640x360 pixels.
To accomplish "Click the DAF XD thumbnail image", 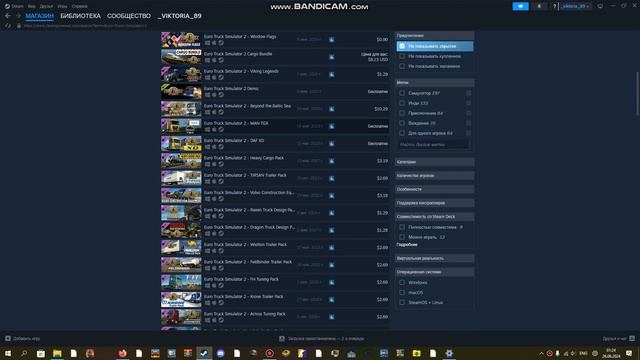I will 181,144.
